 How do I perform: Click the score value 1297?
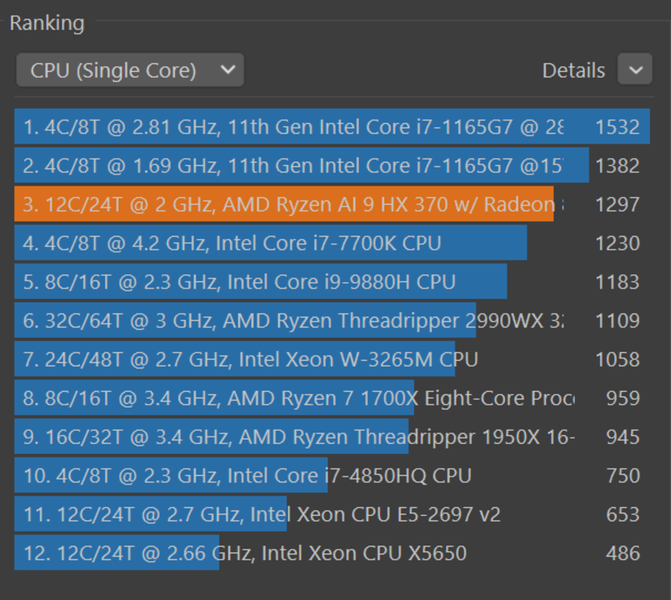click(618, 205)
